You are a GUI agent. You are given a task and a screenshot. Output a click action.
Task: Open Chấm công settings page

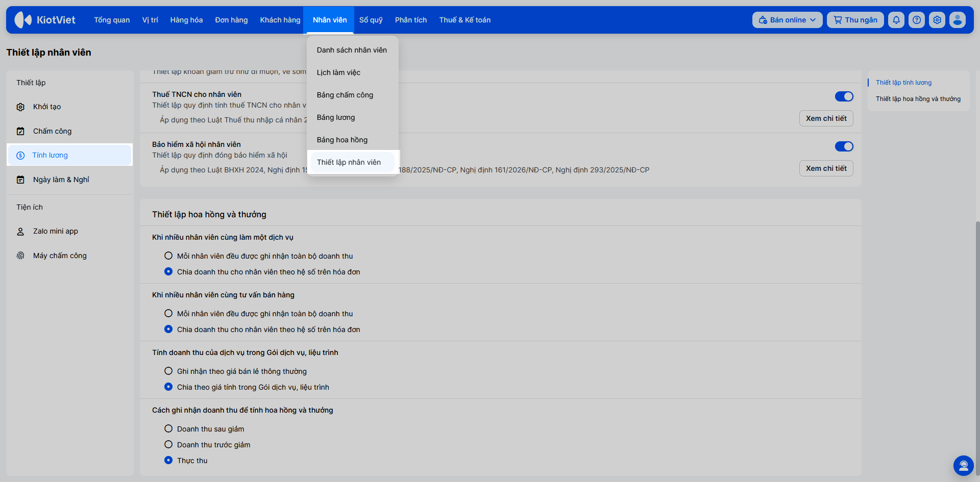69,132
